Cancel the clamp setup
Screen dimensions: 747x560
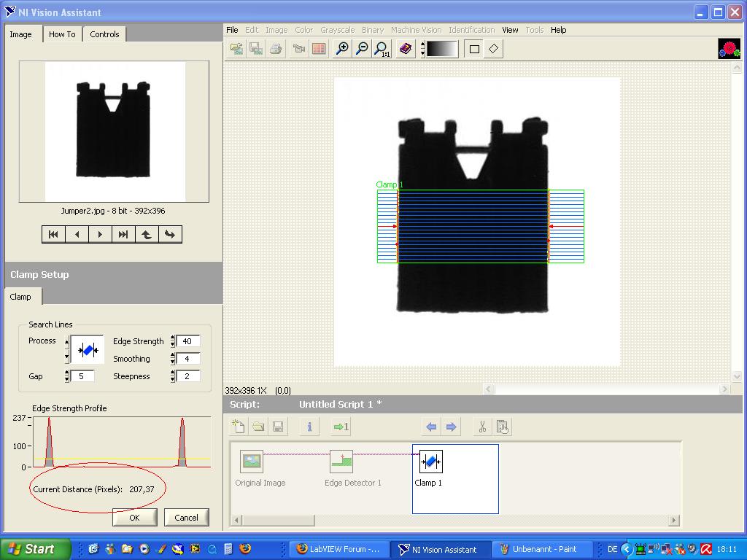tap(186, 517)
